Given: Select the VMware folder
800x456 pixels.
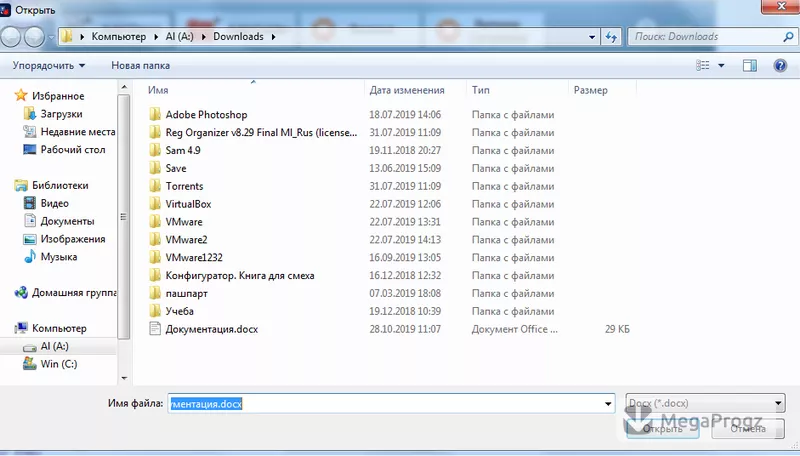Looking at the screenshot, I should 184,221.
